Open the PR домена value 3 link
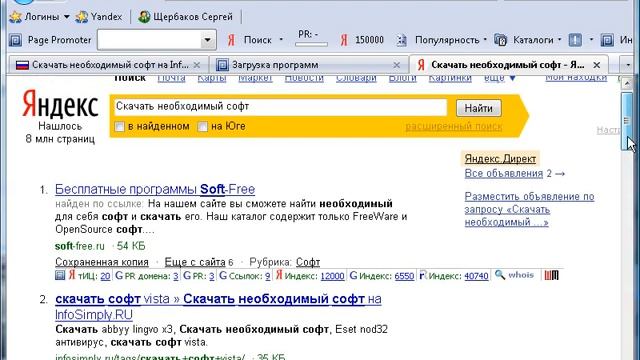 tap(176, 276)
